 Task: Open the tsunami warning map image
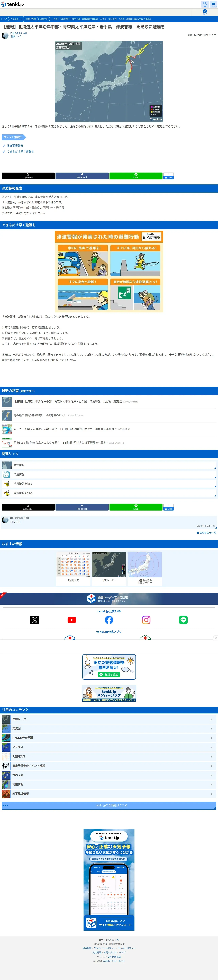(109, 81)
